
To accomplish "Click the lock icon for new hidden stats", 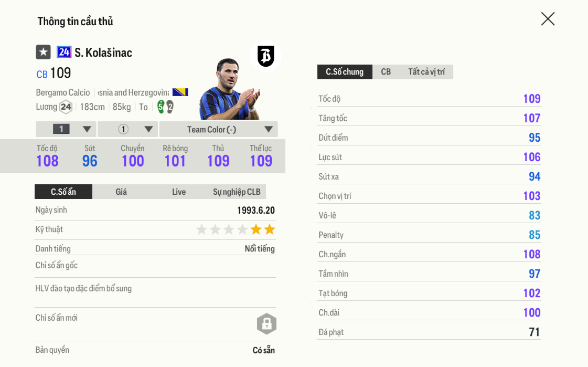I will coord(266,324).
